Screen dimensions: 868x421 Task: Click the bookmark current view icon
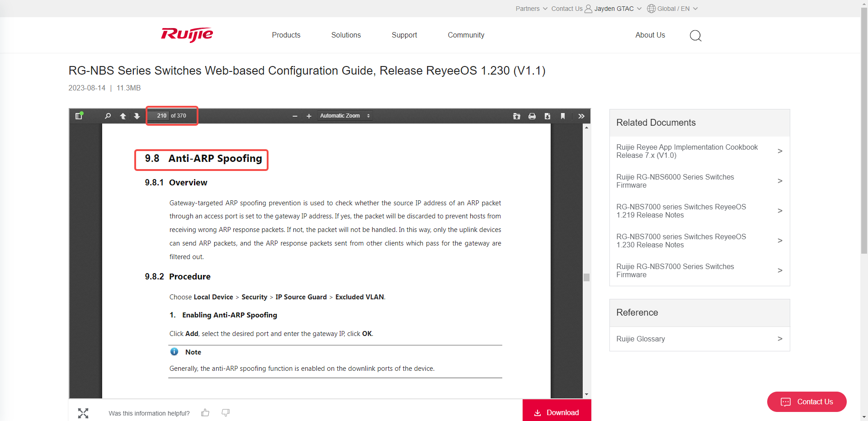563,116
